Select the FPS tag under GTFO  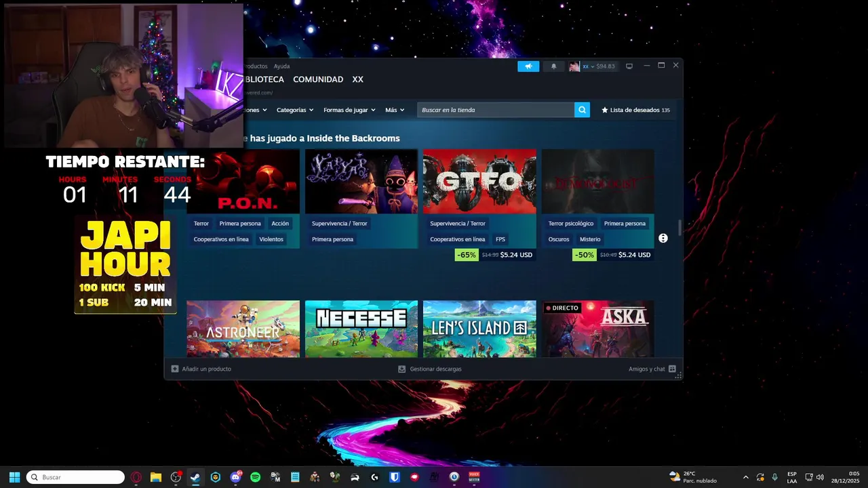(x=500, y=239)
